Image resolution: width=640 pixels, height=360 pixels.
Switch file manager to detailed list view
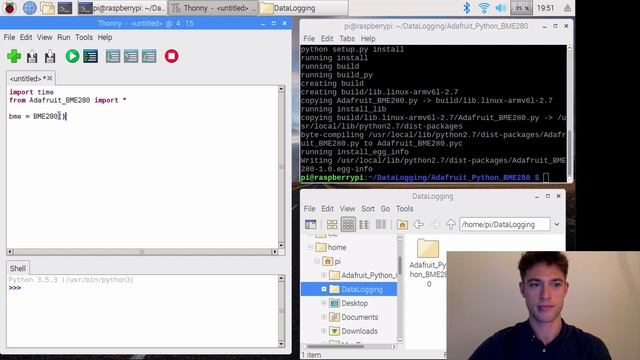380,224
